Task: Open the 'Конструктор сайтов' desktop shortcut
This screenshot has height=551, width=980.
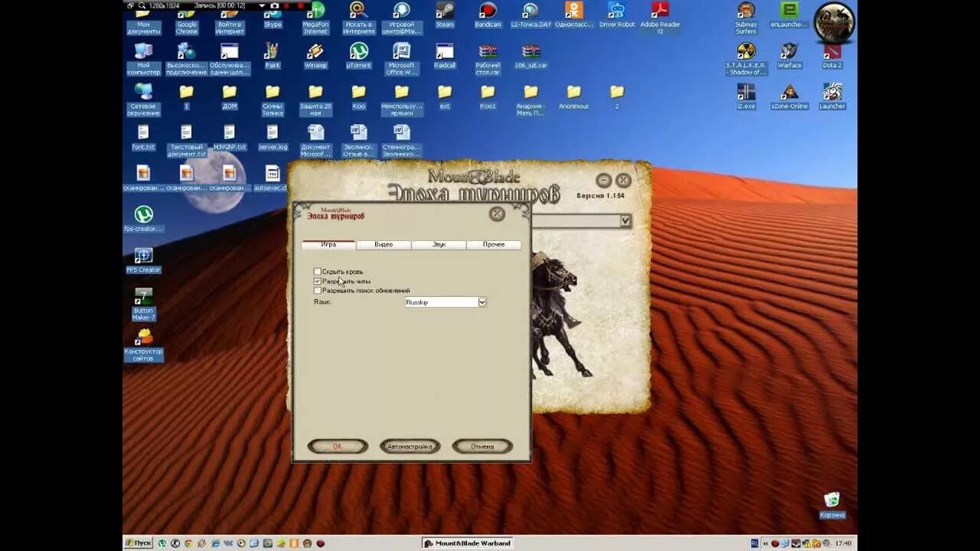Action: (x=143, y=345)
